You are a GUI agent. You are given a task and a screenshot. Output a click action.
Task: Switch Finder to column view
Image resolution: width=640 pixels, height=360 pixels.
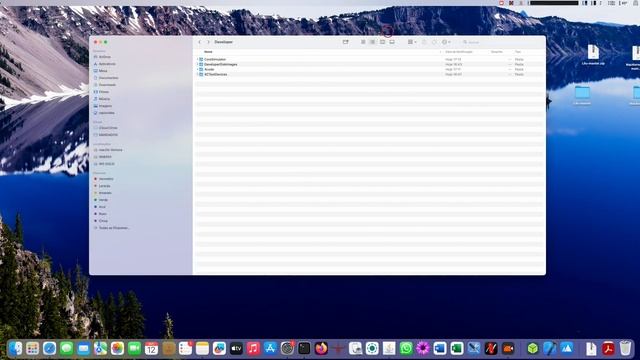382,42
